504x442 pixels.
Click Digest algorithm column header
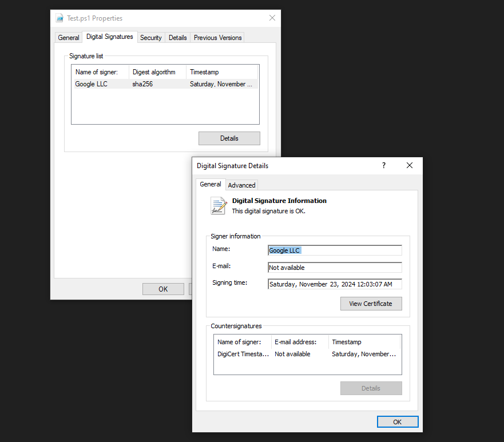(x=157, y=72)
